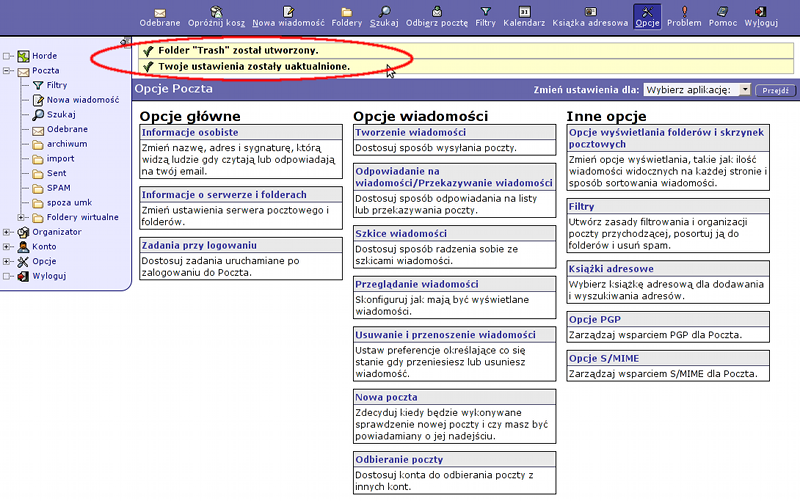Open the Wybierz aplikację dropdown

coord(697,90)
